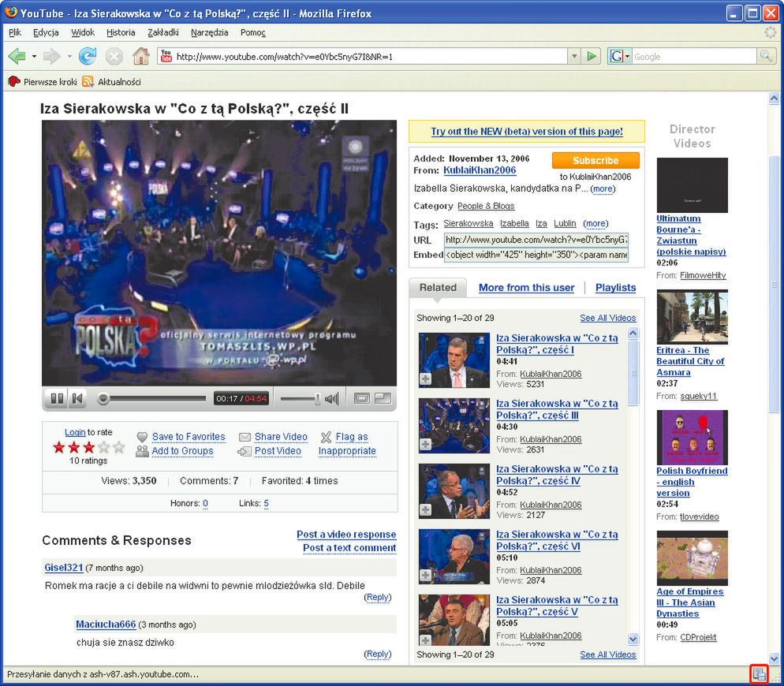Image resolution: width=784 pixels, height=686 pixels.
Task: Reload the page with the refresh icon
Action: [88, 56]
